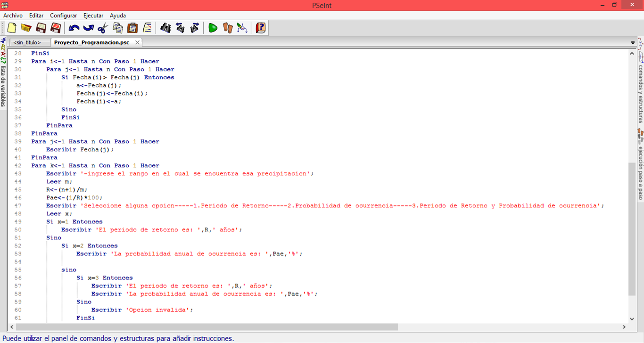The image size is (644, 343).
Task: Expand the lista de variables side panel
Action: coord(3,72)
